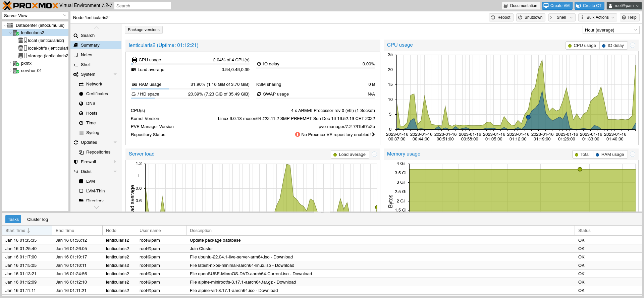Click the Create CT button
The width and height of the screenshot is (644, 298).
pyautogui.click(x=589, y=6)
